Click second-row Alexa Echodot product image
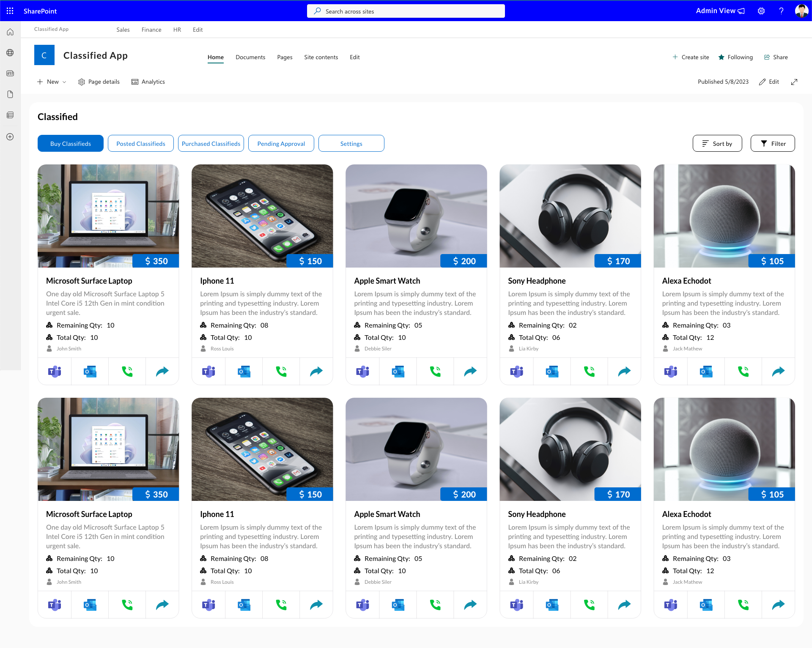Screen dimensions: 812x648 pos(724,449)
